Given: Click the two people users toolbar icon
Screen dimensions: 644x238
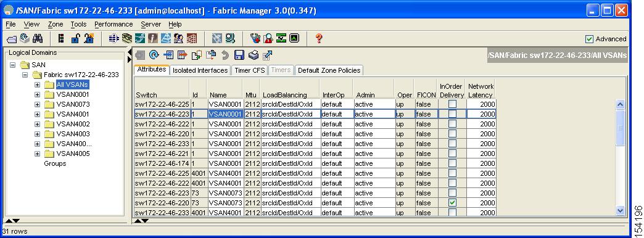Looking at the screenshot, I should click(179, 39).
